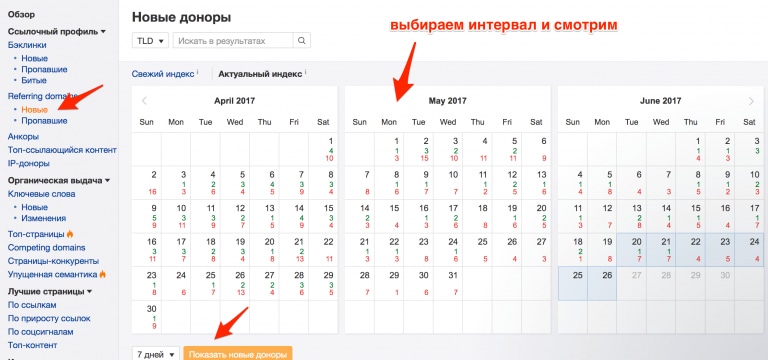
Task: Open the По соцсигналам link
Action: tap(41, 332)
